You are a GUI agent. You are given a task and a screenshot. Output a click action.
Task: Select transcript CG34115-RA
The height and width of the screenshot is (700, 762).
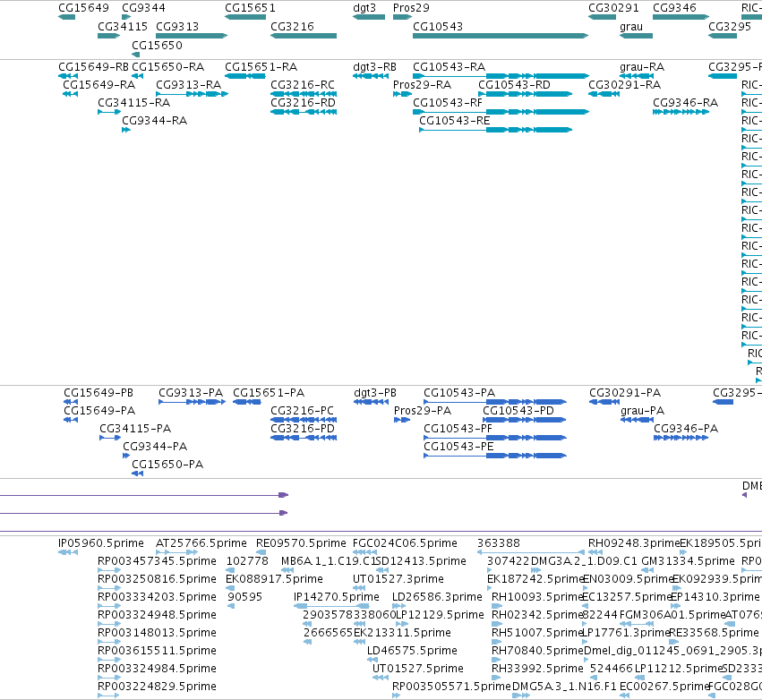pos(109,112)
